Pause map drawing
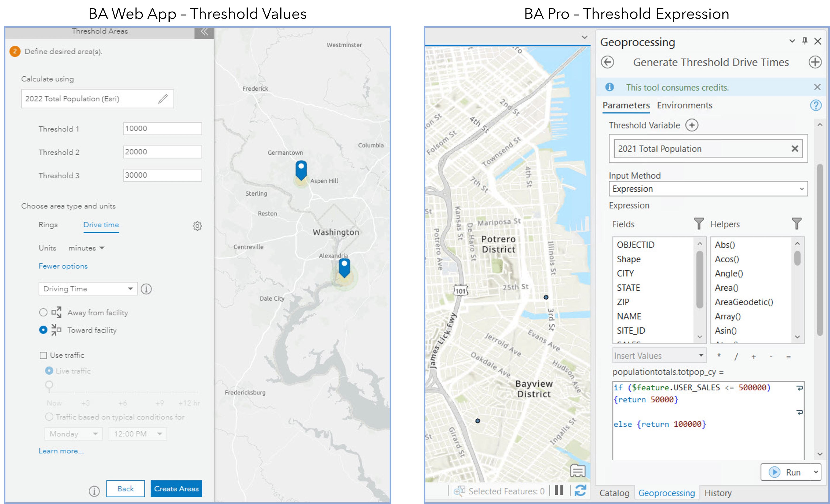The height and width of the screenshot is (504, 830). [559, 491]
